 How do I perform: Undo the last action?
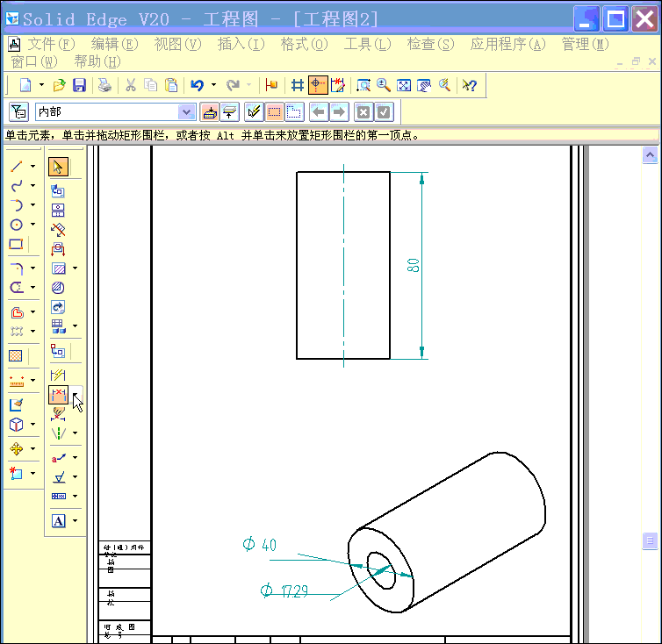coord(198,85)
